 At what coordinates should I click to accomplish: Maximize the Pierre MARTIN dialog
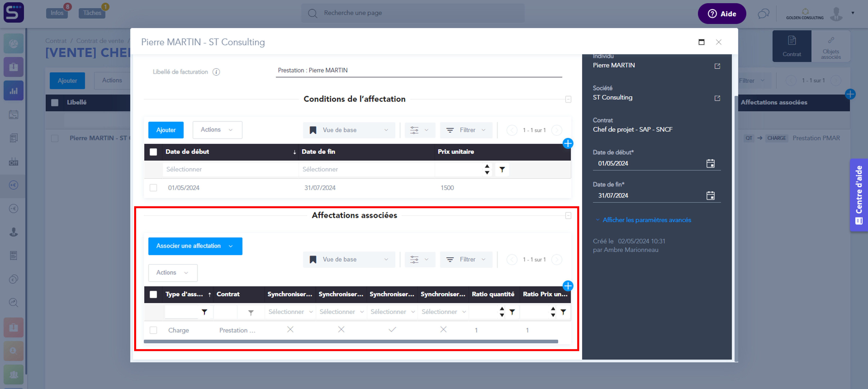[701, 42]
